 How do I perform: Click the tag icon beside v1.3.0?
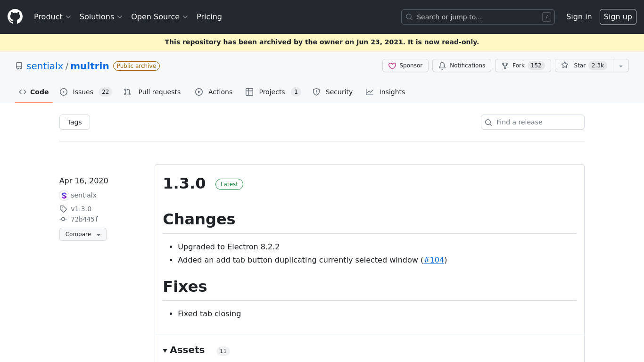tap(63, 209)
